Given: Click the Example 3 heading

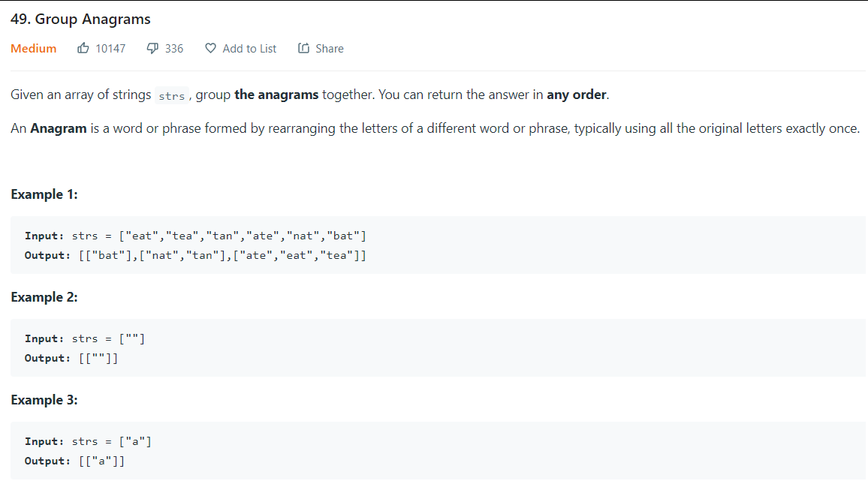Looking at the screenshot, I should click(44, 400).
